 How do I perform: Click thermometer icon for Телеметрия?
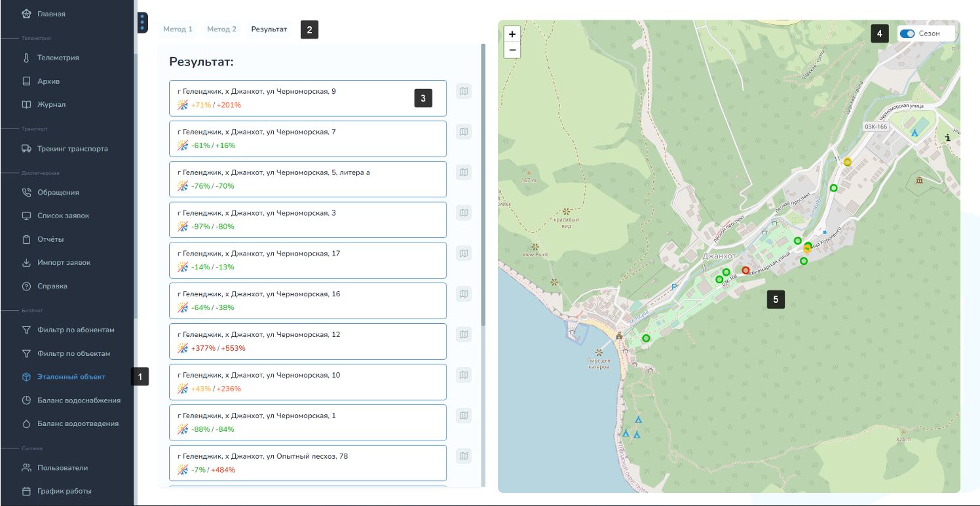(x=26, y=58)
